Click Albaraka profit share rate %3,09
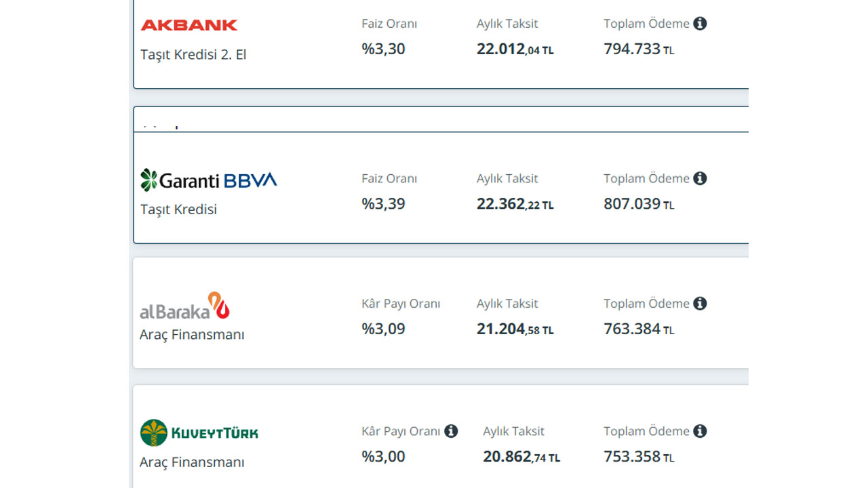868x488 pixels. click(383, 329)
